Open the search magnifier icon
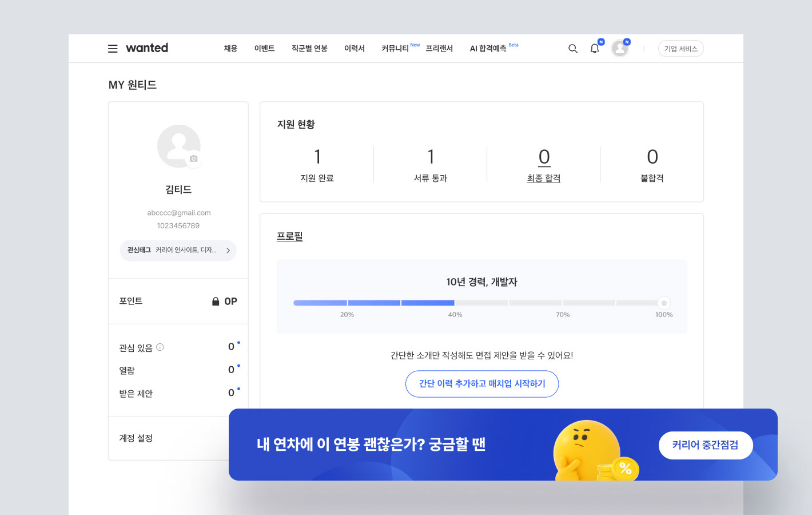The width and height of the screenshot is (812, 515). (572, 49)
